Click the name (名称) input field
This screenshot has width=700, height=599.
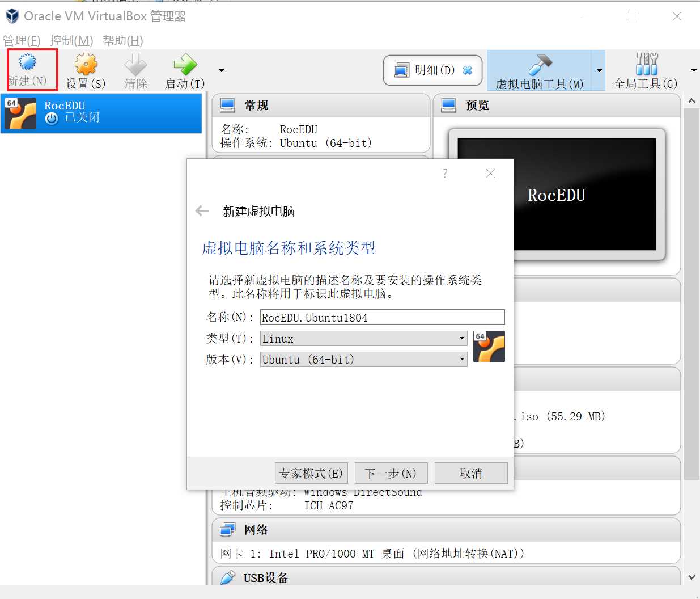[x=382, y=317]
